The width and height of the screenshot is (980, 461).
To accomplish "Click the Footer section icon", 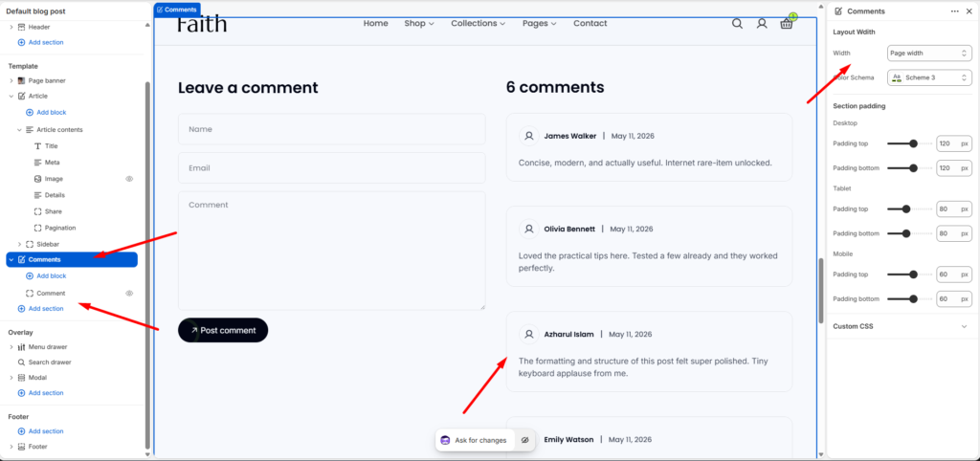I will [x=21, y=447].
